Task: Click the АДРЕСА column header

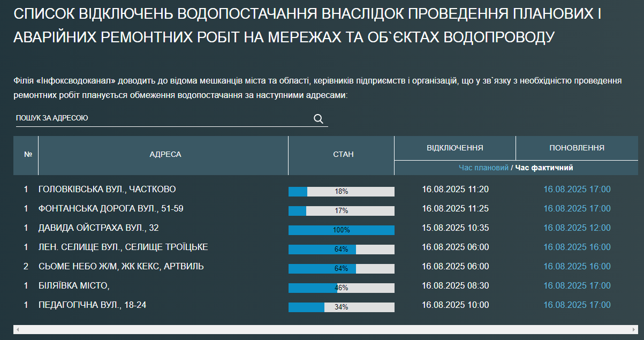Action: point(165,155)
